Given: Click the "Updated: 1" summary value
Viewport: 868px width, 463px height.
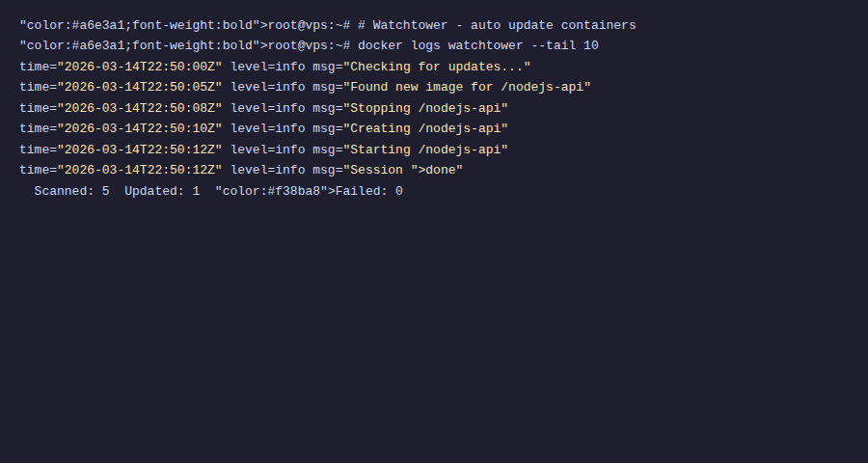Looking at the screenshot, I should pos(162,191).
